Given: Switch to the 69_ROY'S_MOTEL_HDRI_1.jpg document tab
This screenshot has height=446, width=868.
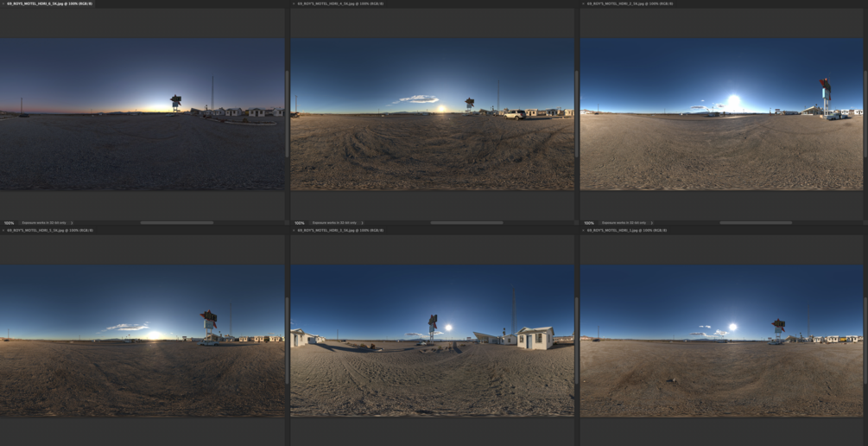Looking at the screenshot, I should [627, 230].
